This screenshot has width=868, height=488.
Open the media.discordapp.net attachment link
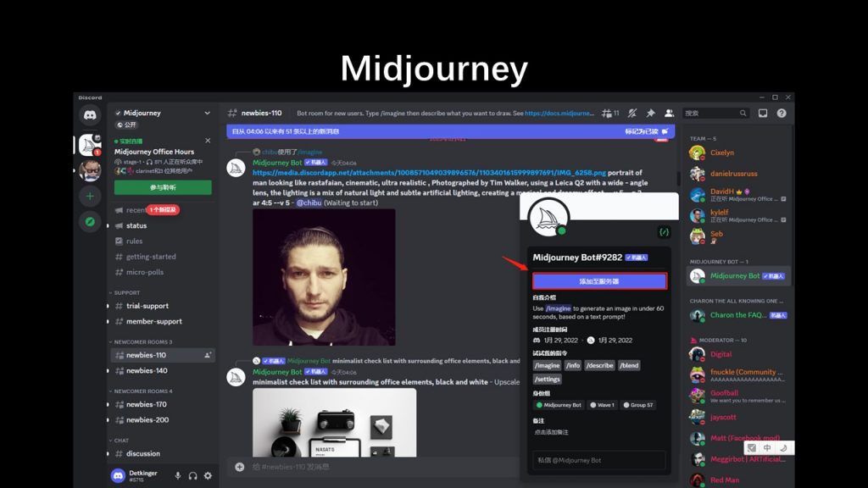(429, 173)
